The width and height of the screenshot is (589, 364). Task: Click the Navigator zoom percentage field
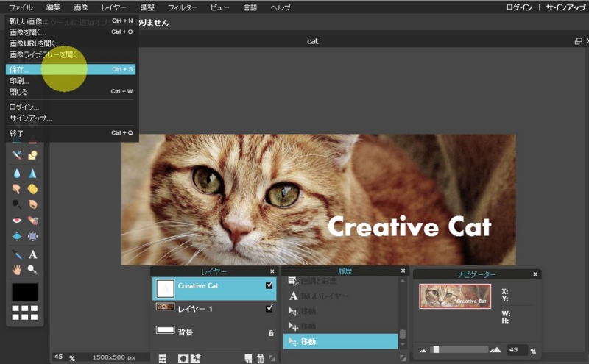pos(517,350)
